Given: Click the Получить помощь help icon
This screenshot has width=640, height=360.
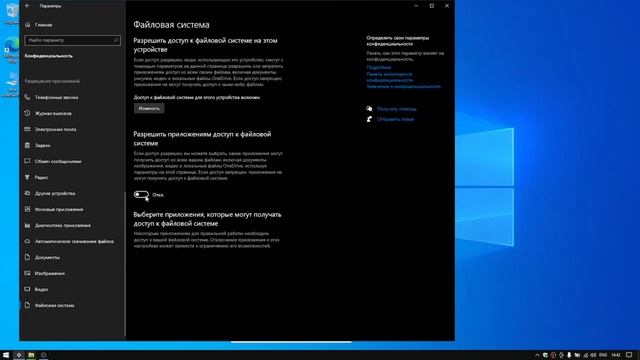Looking at the screenshot, I should pos(369,109).
